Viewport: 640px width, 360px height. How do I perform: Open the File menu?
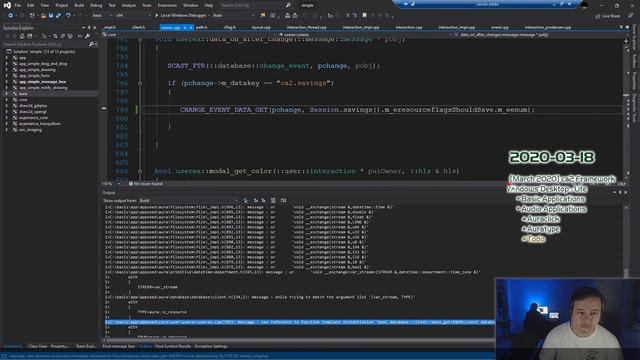click(18, 5)
